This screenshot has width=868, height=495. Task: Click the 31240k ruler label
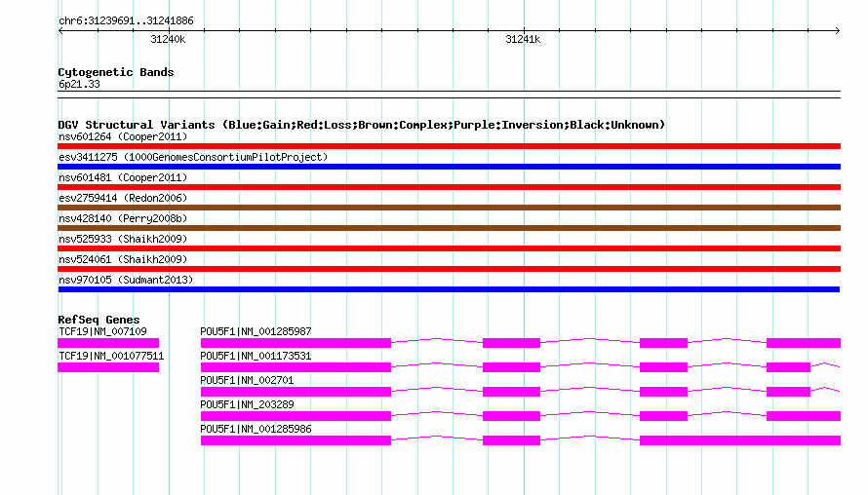tap(168, 39)
